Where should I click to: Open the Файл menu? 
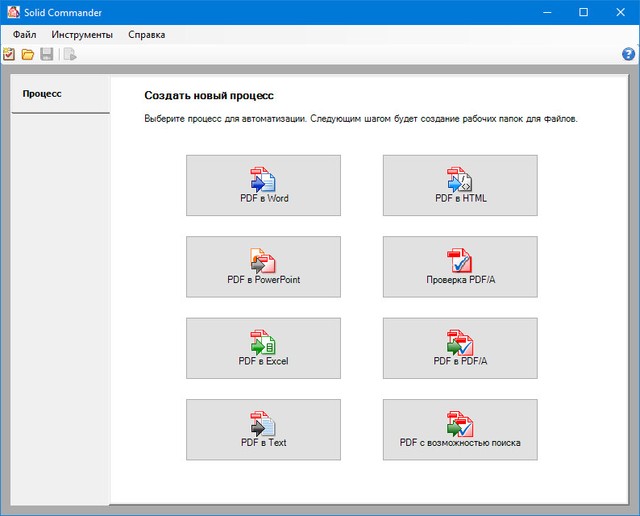point(24,34)
